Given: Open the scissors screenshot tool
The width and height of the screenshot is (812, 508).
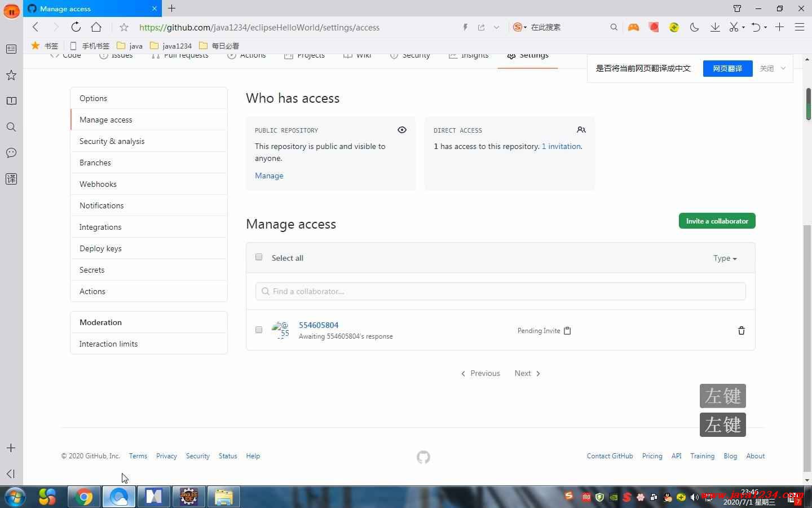Looking at the screenshot, I should coord(734,27).
